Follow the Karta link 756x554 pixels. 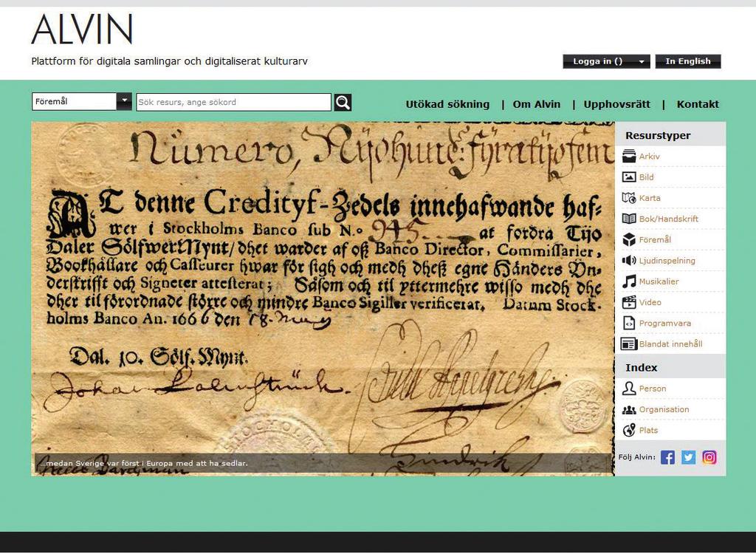[650, 198]
